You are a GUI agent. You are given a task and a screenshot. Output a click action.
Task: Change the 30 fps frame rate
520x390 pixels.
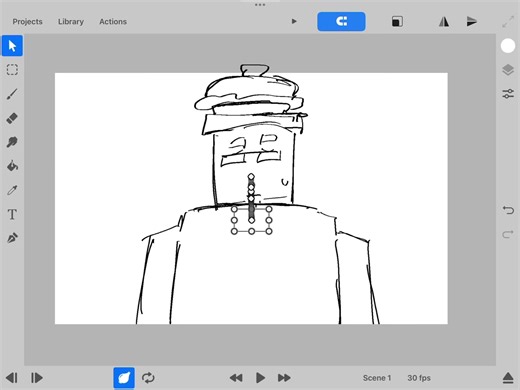[419, 378]
